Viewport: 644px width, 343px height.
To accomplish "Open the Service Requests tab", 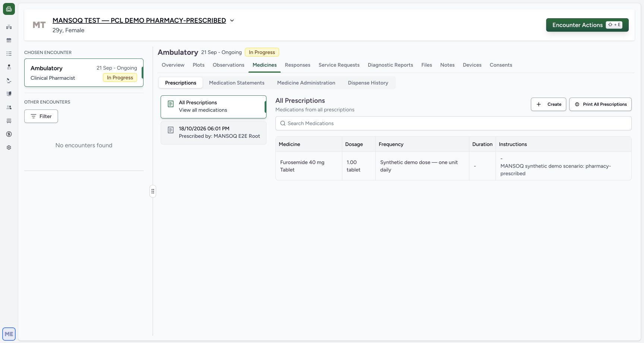I will 339,65.
